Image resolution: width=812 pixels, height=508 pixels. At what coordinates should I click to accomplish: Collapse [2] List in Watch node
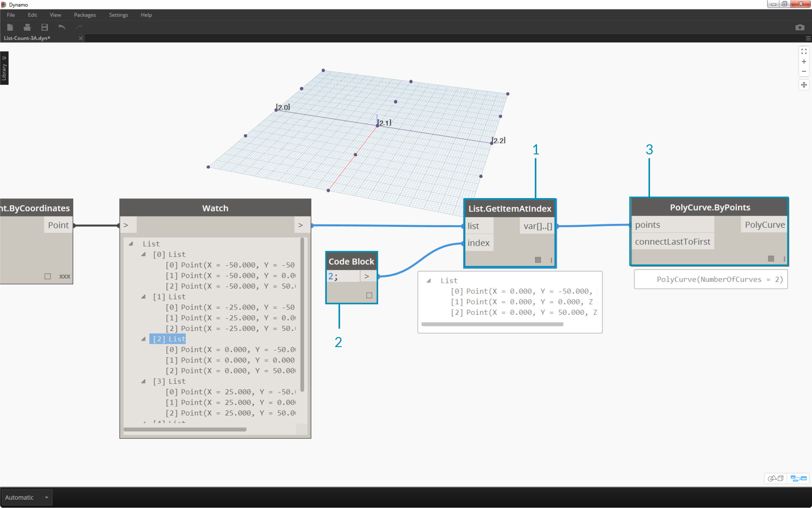[143, 339]
